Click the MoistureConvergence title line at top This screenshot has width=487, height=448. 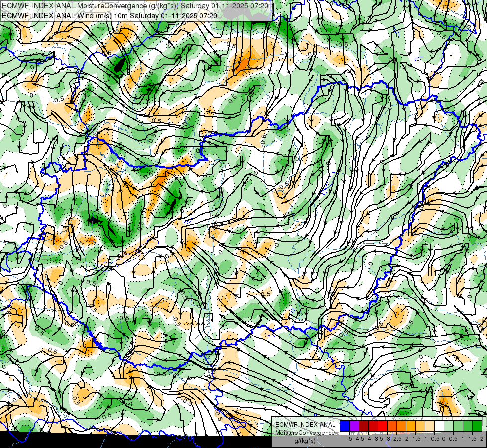point(135,6)
